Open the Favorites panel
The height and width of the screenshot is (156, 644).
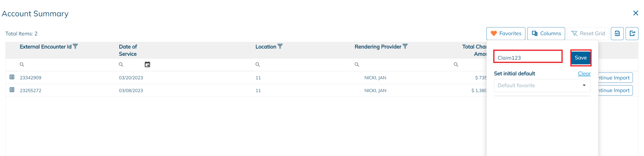click(506, 33)
